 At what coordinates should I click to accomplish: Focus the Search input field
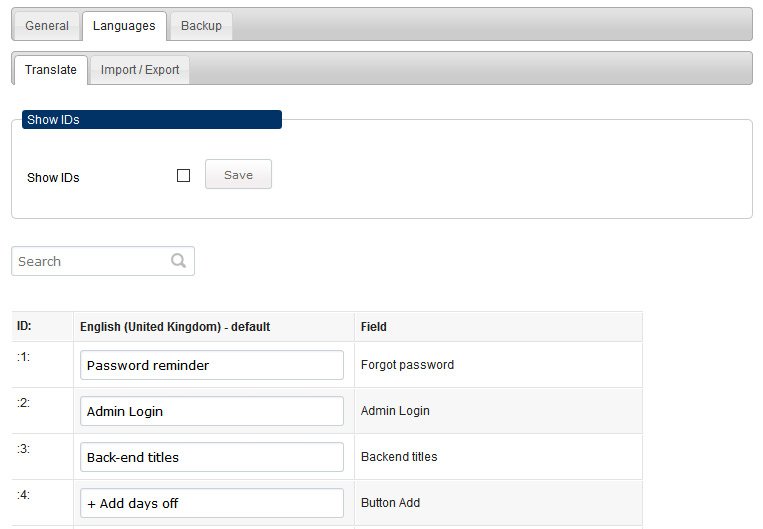pyautogui.click(x=103, y=261)
